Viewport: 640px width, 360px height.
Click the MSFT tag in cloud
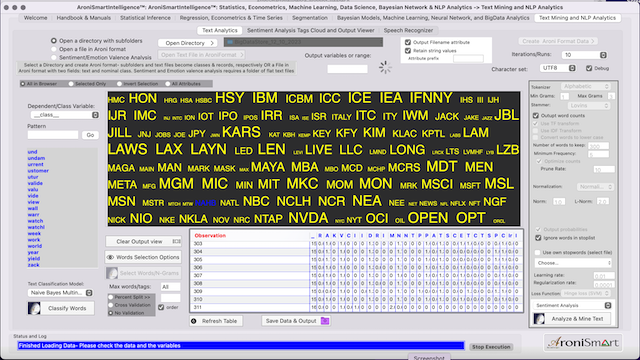[470, 186]
